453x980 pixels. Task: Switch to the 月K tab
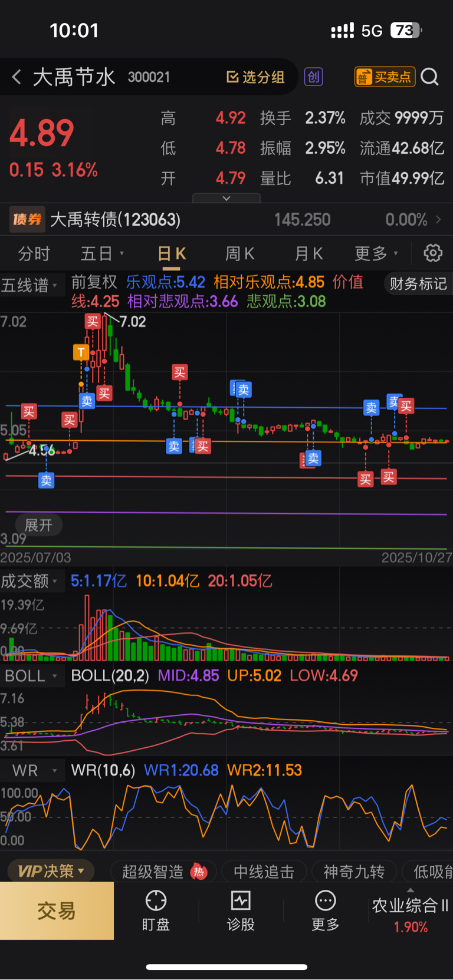click(x=308, y=254)
